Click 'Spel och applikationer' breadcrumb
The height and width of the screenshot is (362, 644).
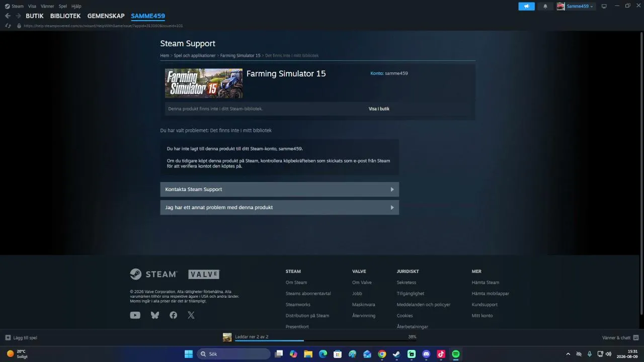click(195, 55)
